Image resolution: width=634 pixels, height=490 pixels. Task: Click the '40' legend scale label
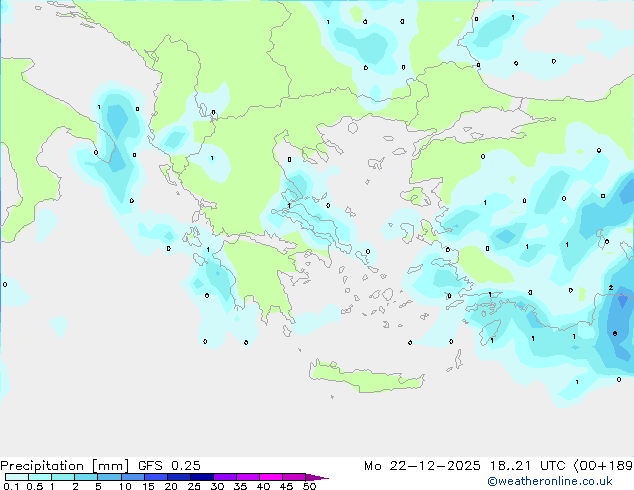point(263,486)
